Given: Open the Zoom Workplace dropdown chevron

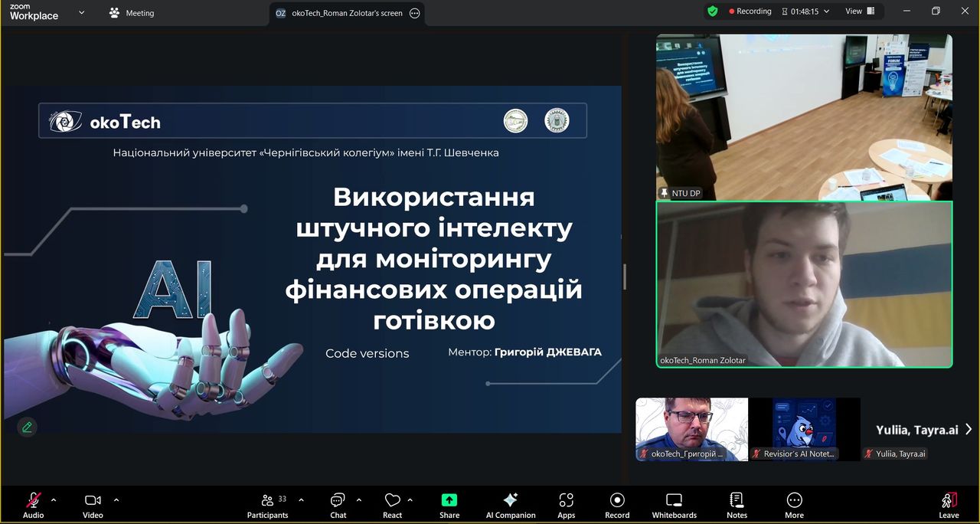Looking at the screenshot, I should (82, 12).
